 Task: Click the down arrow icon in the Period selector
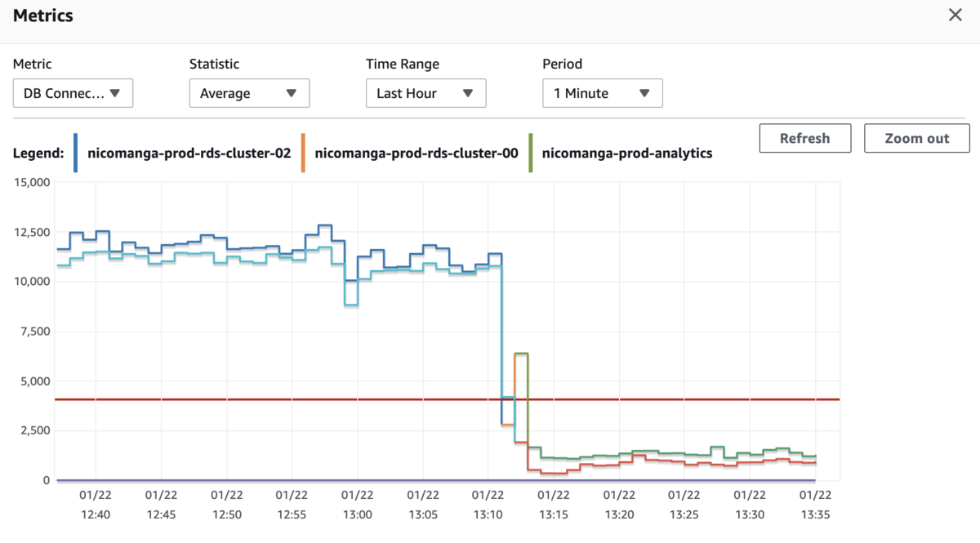point(644,93)
